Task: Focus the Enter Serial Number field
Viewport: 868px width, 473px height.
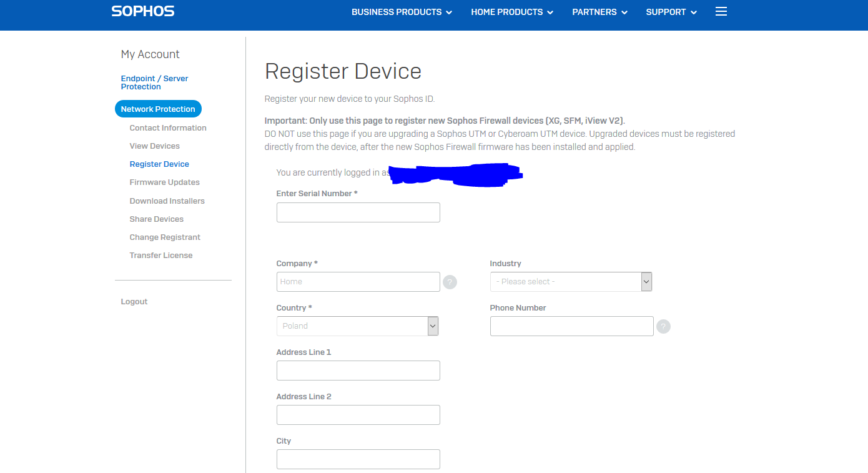Action: pyautogui.click(x=358, y=212)
